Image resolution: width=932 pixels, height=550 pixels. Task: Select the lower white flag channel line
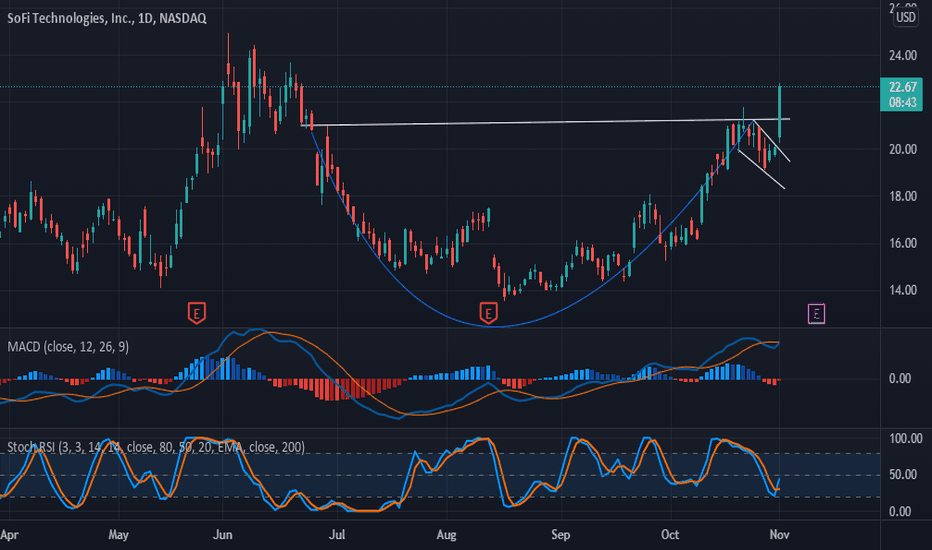tap(761, 169)
